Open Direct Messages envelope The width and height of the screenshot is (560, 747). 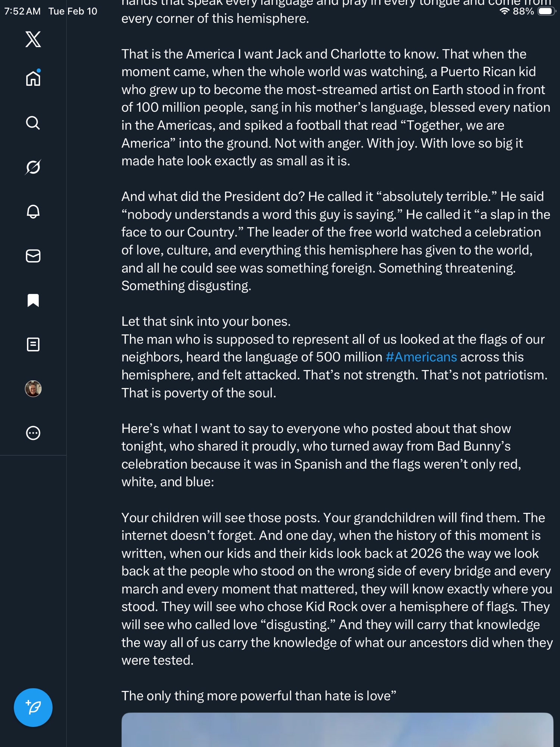(33, 256)
